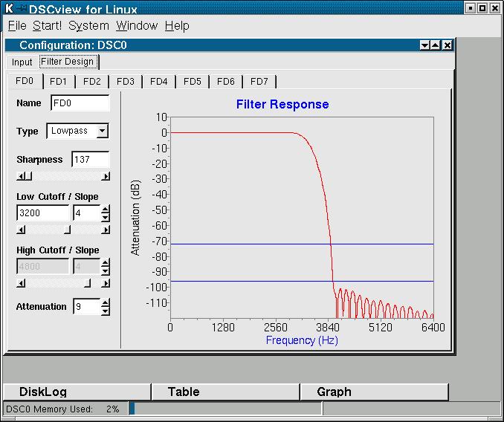
Task: Switch to the Input tab
Action: tap(22, 62)
